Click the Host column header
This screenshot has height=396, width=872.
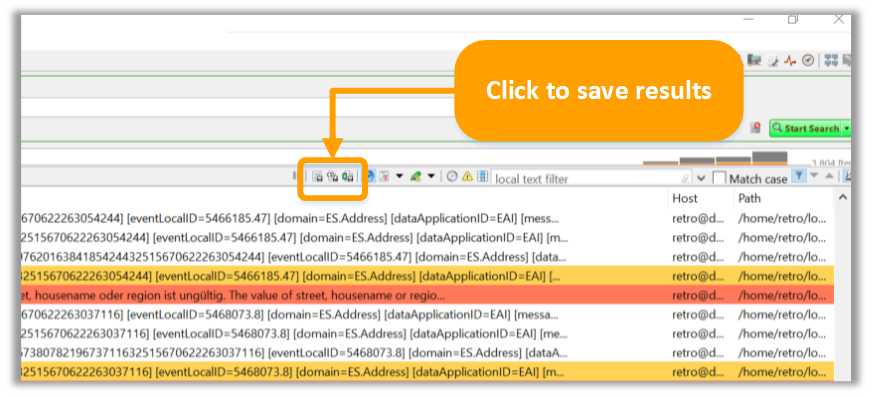[x=685, y=198]
